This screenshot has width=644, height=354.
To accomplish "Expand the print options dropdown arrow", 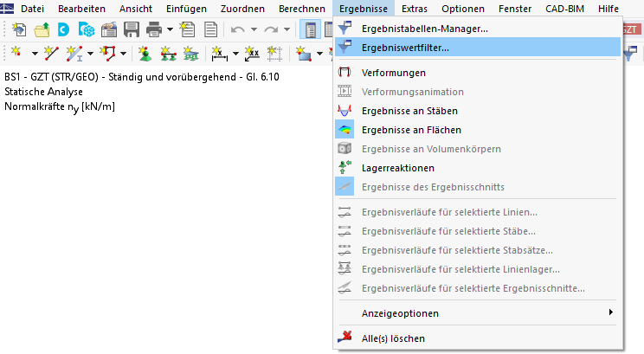I will coord(170,29).
